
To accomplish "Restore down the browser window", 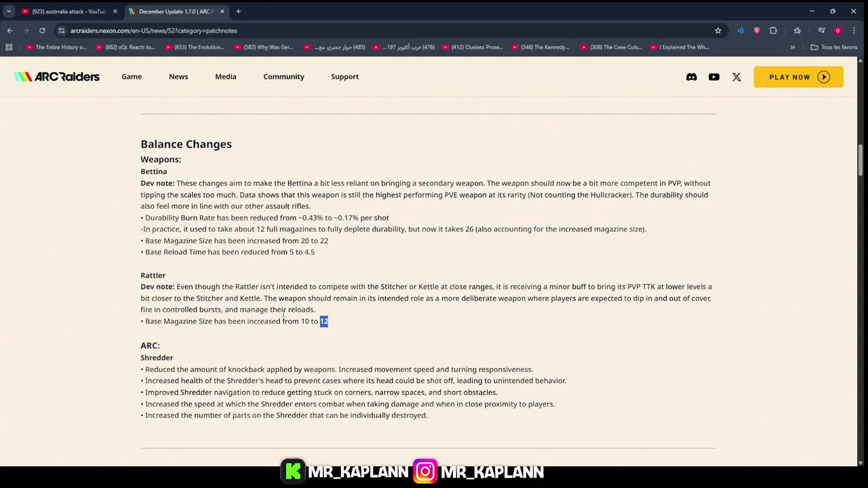I will coord(833,12).
